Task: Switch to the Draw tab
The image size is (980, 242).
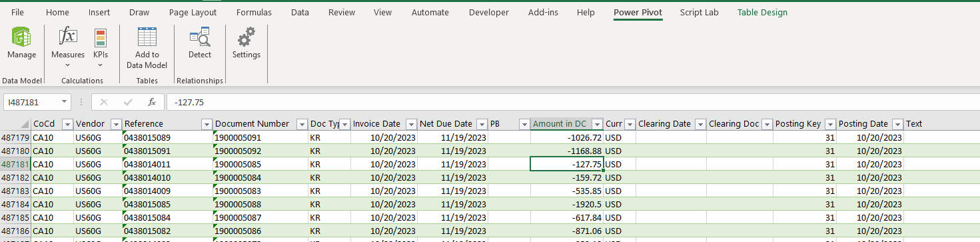Action: tap(139, 13)
